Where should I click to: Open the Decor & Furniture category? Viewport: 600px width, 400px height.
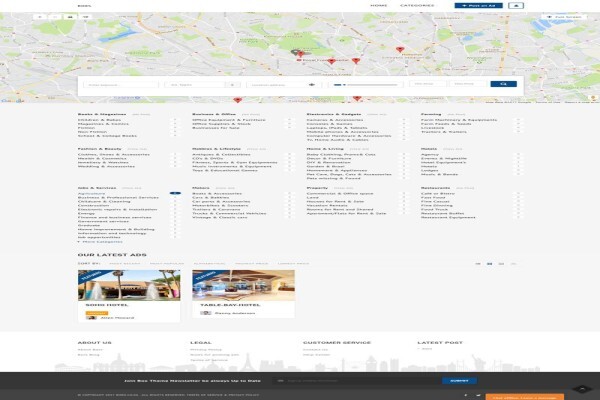(329, 158)
